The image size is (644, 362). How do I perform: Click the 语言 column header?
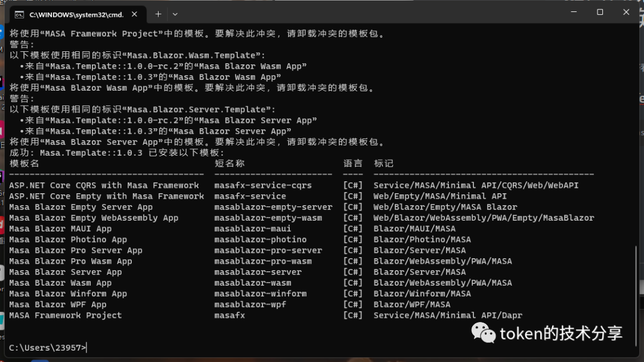tap(353, 163)
